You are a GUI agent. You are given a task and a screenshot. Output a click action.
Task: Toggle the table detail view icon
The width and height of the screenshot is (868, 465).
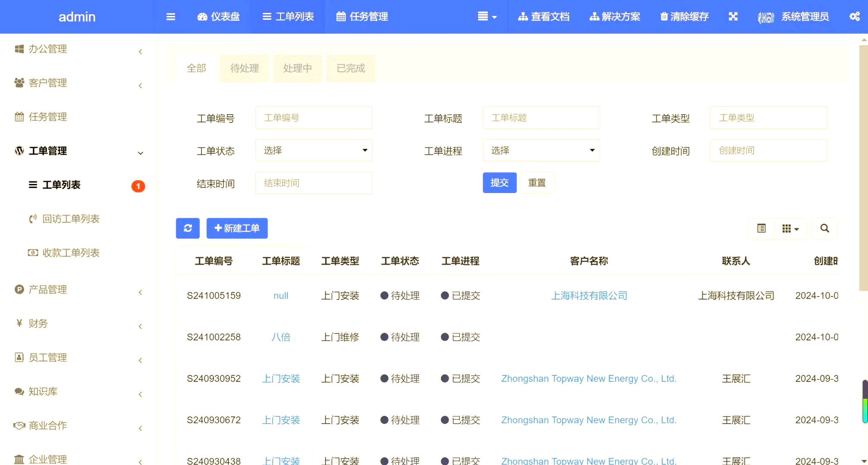point(761,228)
